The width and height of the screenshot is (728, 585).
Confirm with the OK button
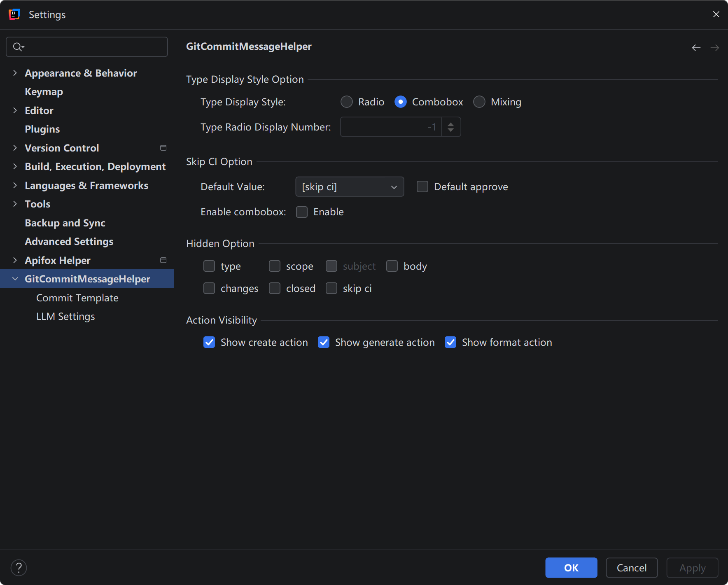coord(571,568)
